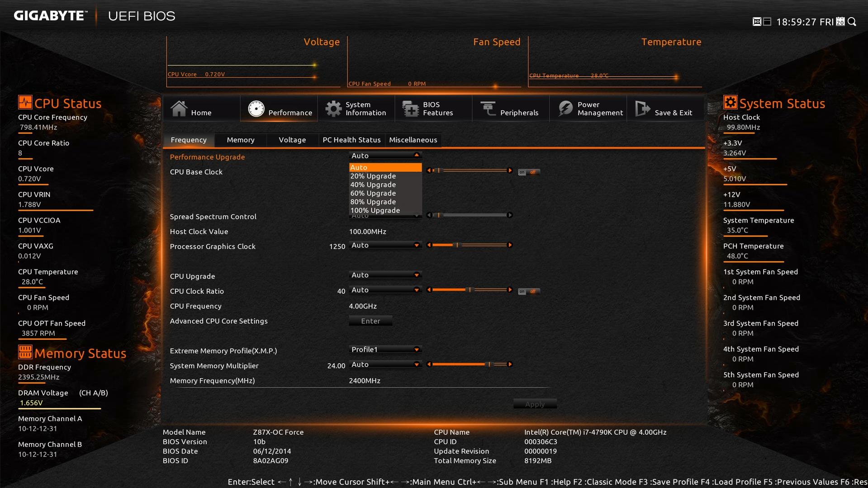
Task: Open System Information gear icon
Action: (333, 109)
